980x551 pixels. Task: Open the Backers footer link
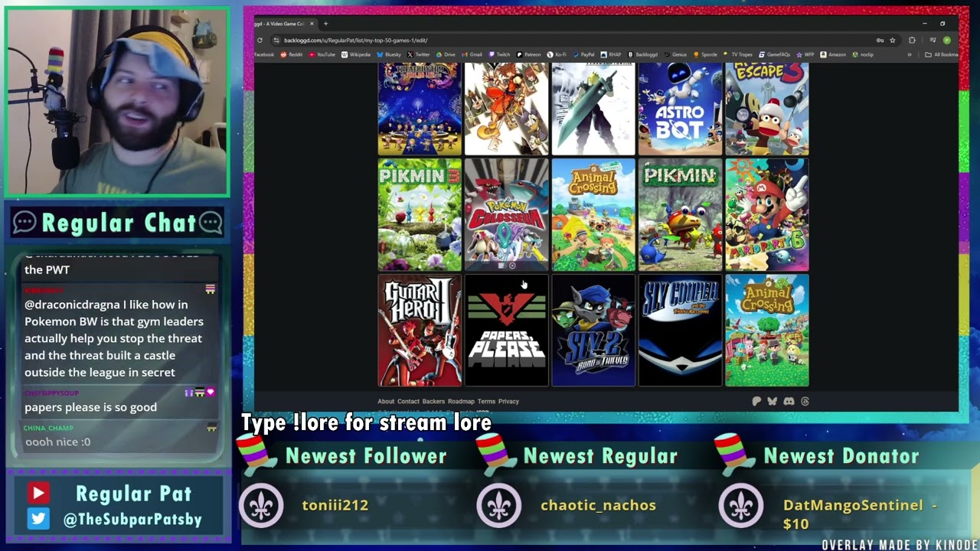(x=433, y=401)
